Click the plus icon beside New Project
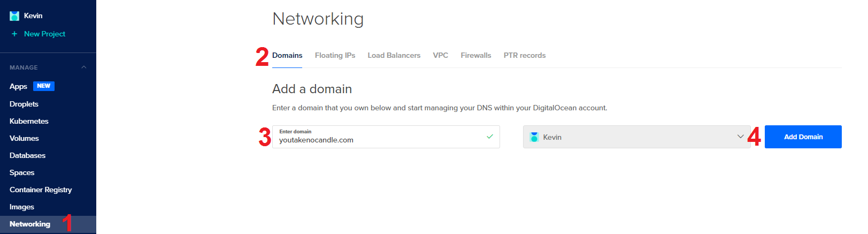This screenshot has height=234, width=868. coord(14,34)
